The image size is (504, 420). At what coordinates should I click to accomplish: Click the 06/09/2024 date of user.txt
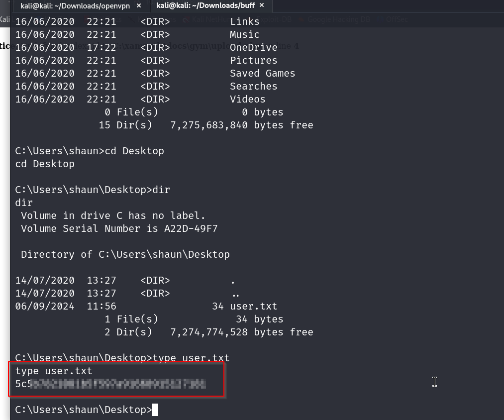pyautogui.click(x=45, y=307)
